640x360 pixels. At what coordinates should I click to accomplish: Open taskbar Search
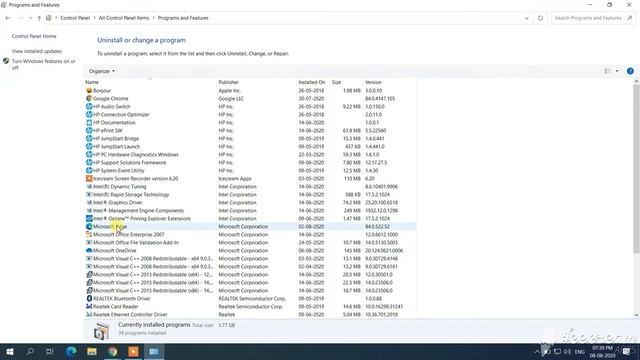click(30, 351)
